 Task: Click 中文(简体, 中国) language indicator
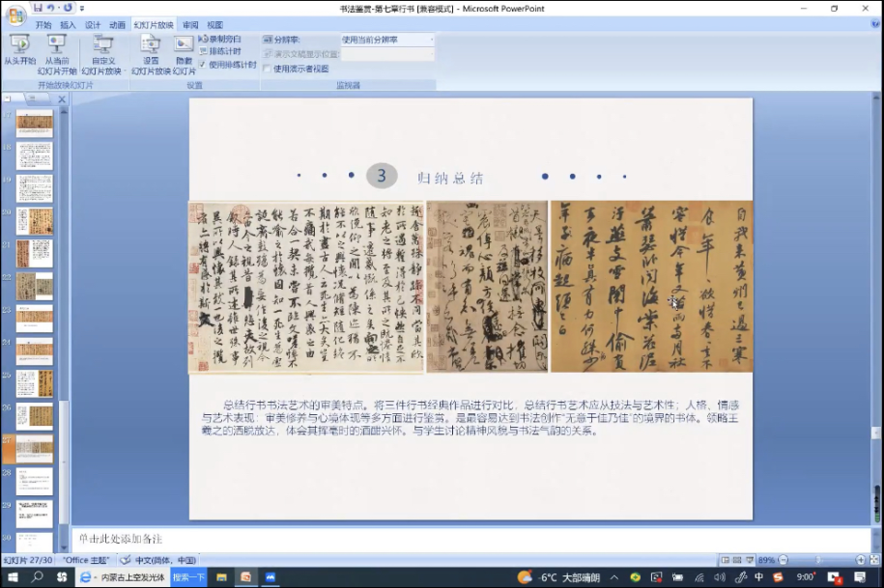[166, 560]
